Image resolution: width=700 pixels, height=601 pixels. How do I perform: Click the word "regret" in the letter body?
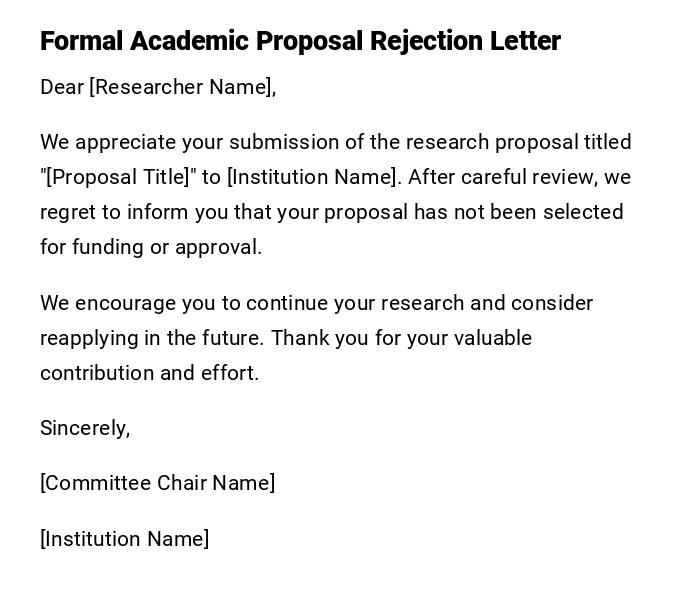(67, 212)
